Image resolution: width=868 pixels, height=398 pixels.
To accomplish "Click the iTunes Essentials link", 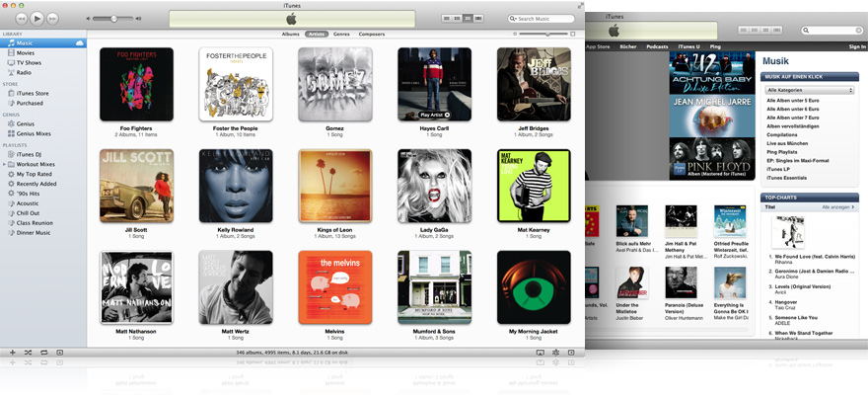I will pyautogui.click(x=787, y=178).
